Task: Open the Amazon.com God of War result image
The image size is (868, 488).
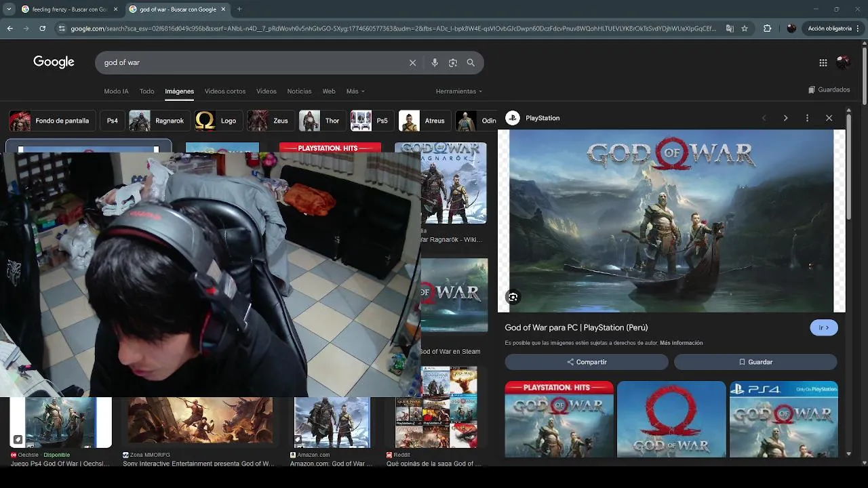Action: [x=332, y=422]
